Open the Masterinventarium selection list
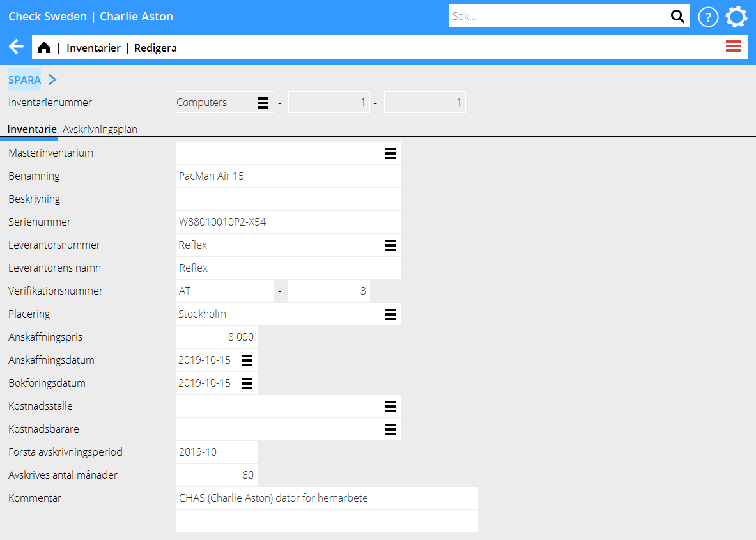This screenshot has width=756, height=540. pos(390,153)
